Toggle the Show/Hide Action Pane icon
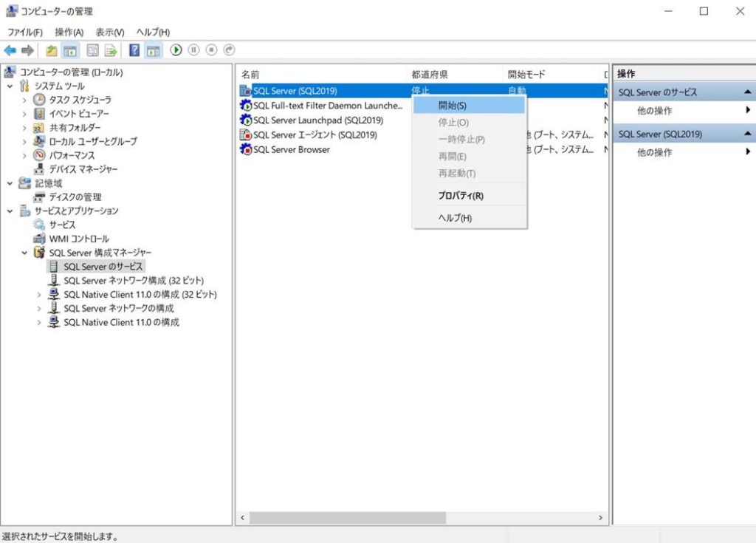The height and width of the screenshot is (543, 756). 154,50
